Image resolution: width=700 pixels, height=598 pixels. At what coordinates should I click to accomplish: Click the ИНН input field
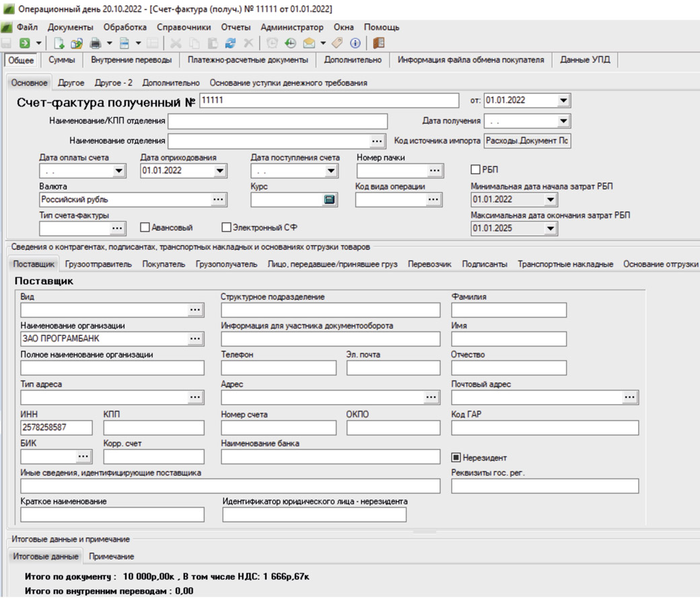pos(57,428)
